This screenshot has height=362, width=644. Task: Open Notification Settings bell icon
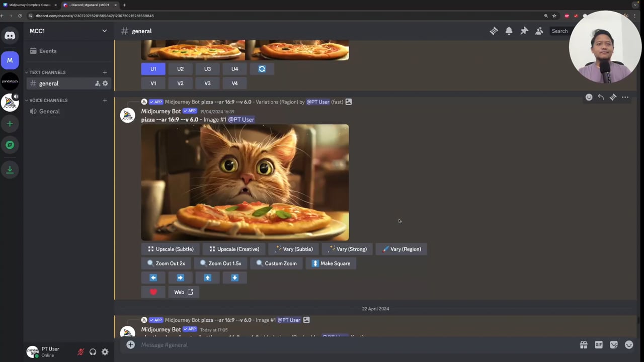509,31
